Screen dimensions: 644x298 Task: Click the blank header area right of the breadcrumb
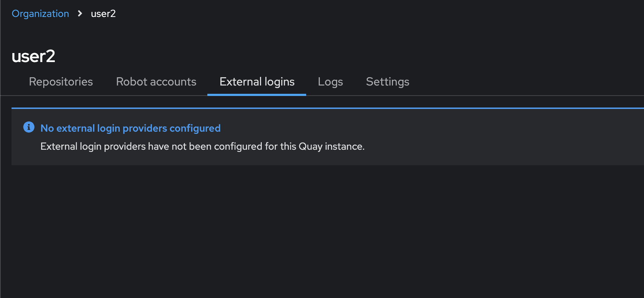pos(361,14)
